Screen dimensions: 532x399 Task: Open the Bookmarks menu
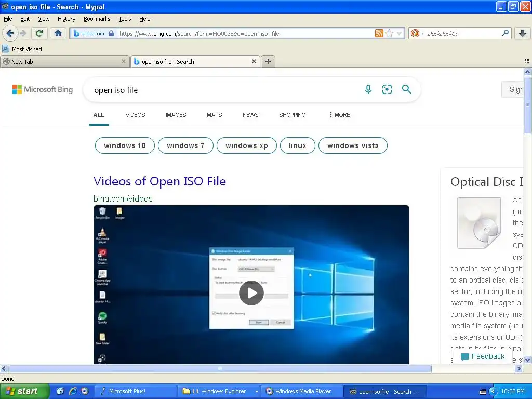coord(97,19)
